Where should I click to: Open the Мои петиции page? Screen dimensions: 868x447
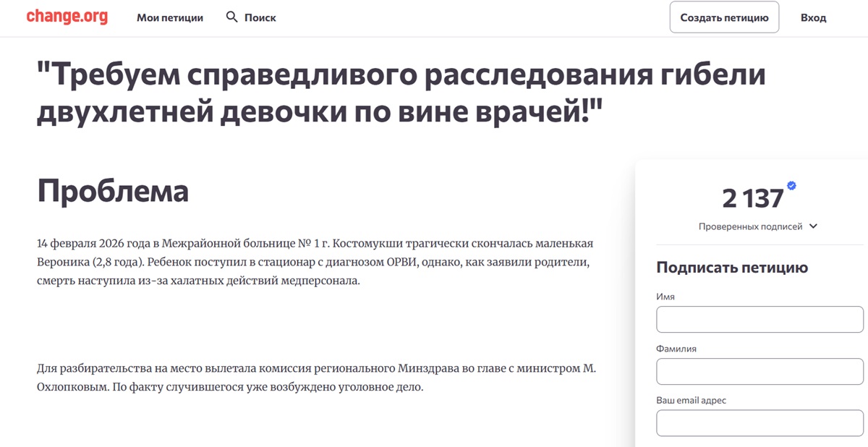click(170, 17)
